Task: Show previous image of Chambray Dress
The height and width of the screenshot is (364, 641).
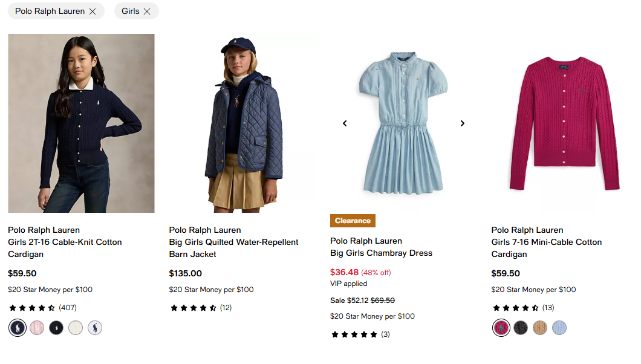Action: coord(345,123)
